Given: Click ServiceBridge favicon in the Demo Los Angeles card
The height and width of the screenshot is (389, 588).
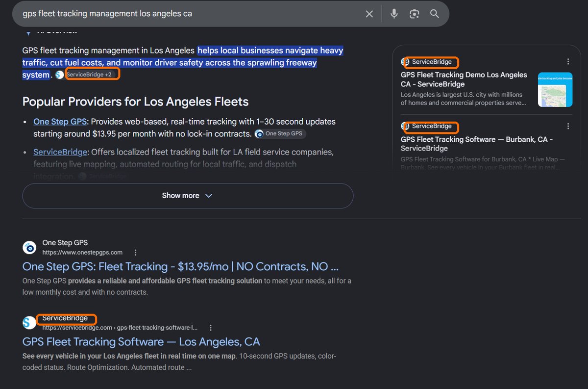Looking at the screenshot, I should 405,62.
